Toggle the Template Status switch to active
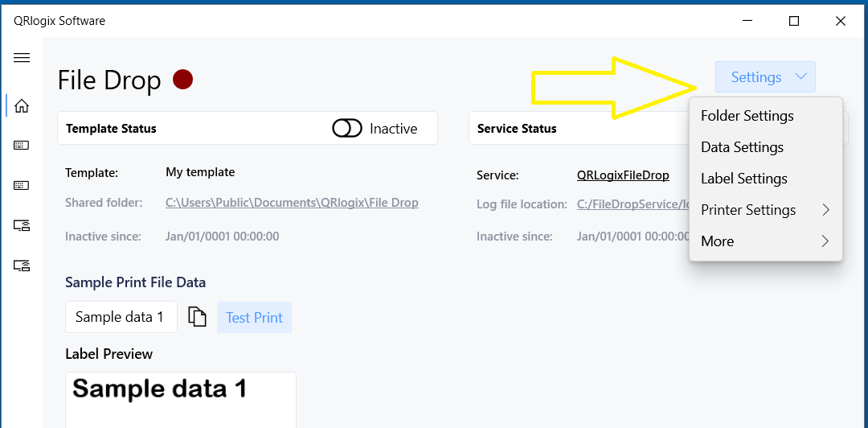The image size is (868, 428). 347,129
